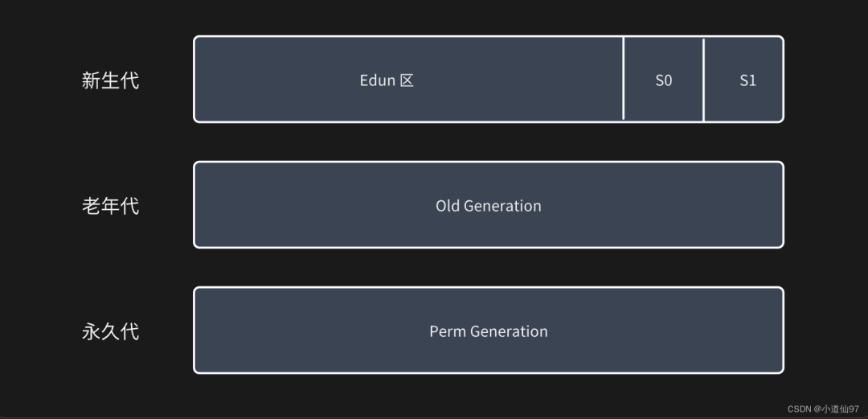Click the word "Old" in Old Generation
This screenshot has width=868, height=419.
(x=448, y=206)
